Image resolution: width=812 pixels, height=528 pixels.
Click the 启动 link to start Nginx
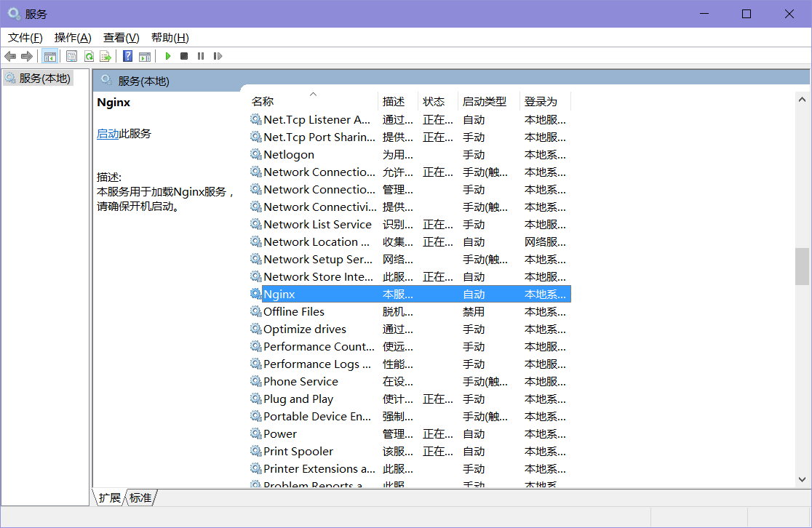(x=108, y=134)
